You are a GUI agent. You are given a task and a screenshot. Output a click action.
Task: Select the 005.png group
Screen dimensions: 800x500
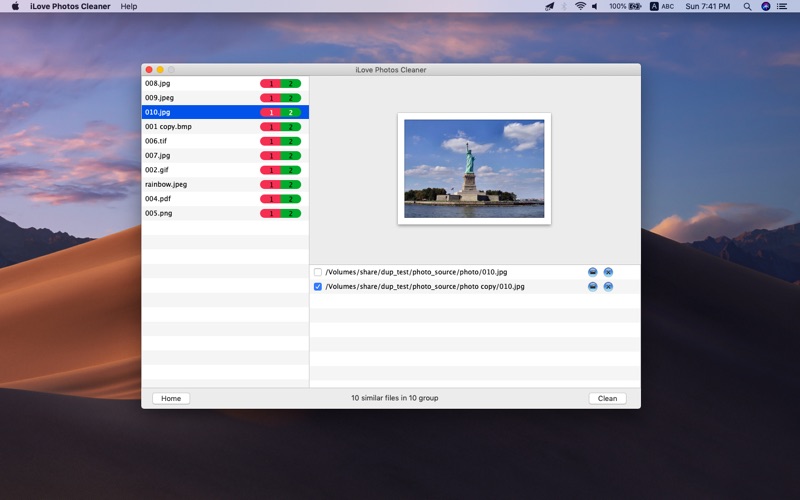click(225, 213)
